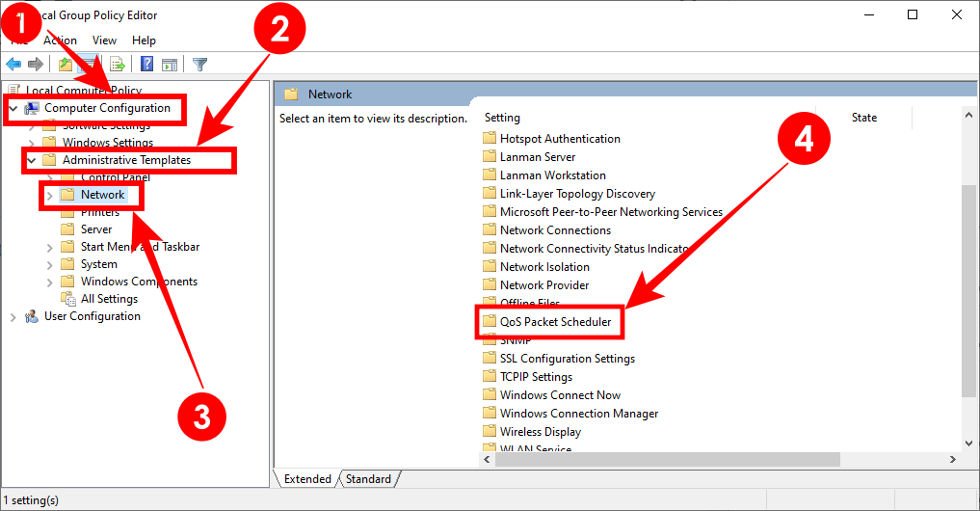980x511 pixels.
Task: Click the Forward arrow toolbar icon
Action: [x=36, y=64]
